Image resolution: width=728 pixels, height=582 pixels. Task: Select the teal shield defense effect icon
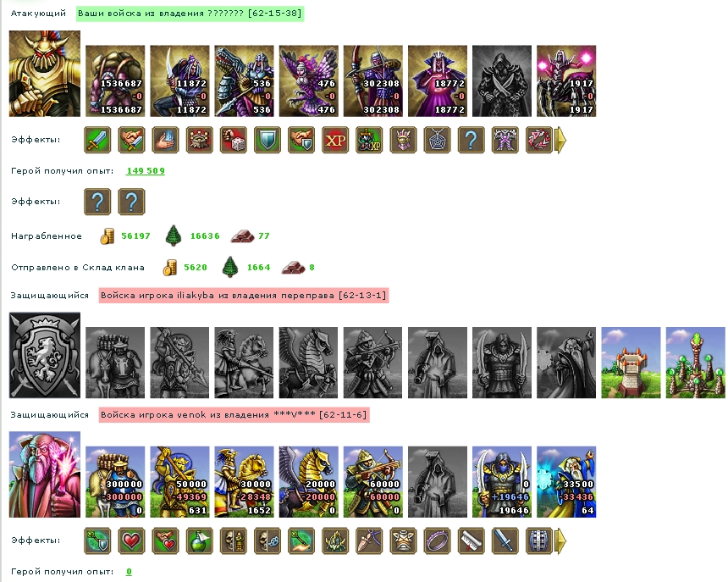(x=267, y=140)
